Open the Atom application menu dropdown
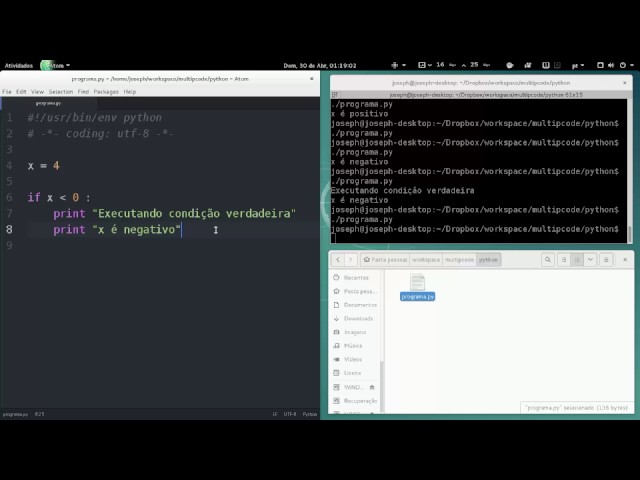640x480 pixels. click(x=56, y=66)
